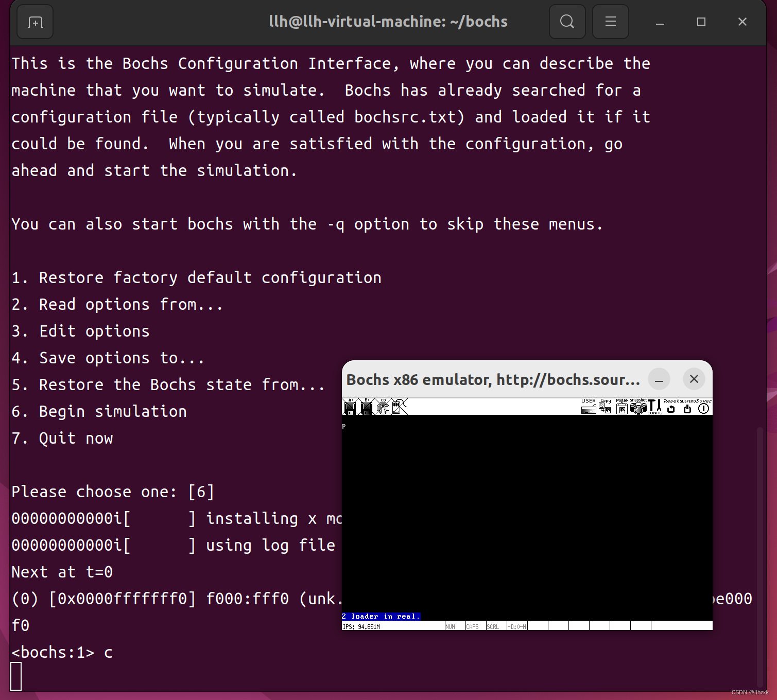Click the Power icon in Bochs toolbar
The width and height of the screenshot is (777, 700).
click(704, 407)
